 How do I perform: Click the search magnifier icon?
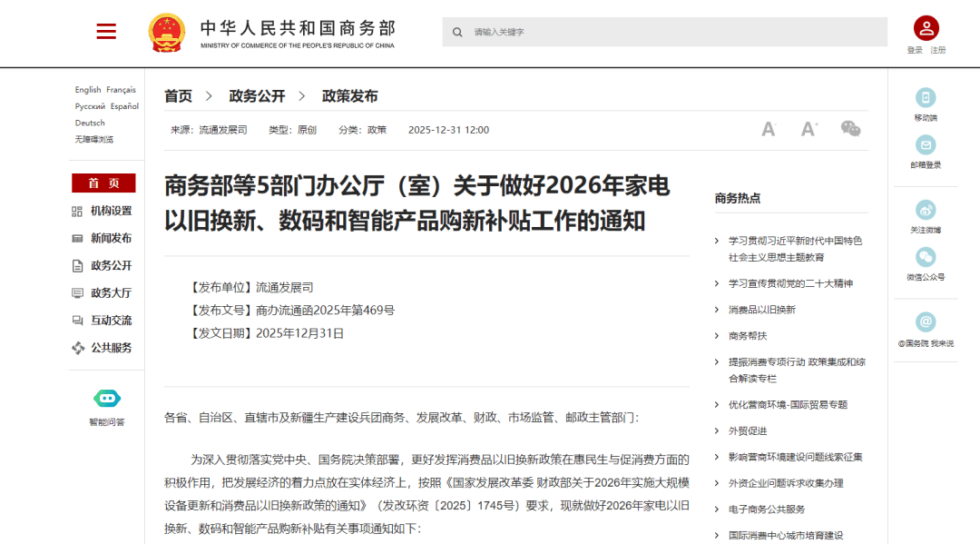point(457,32)
